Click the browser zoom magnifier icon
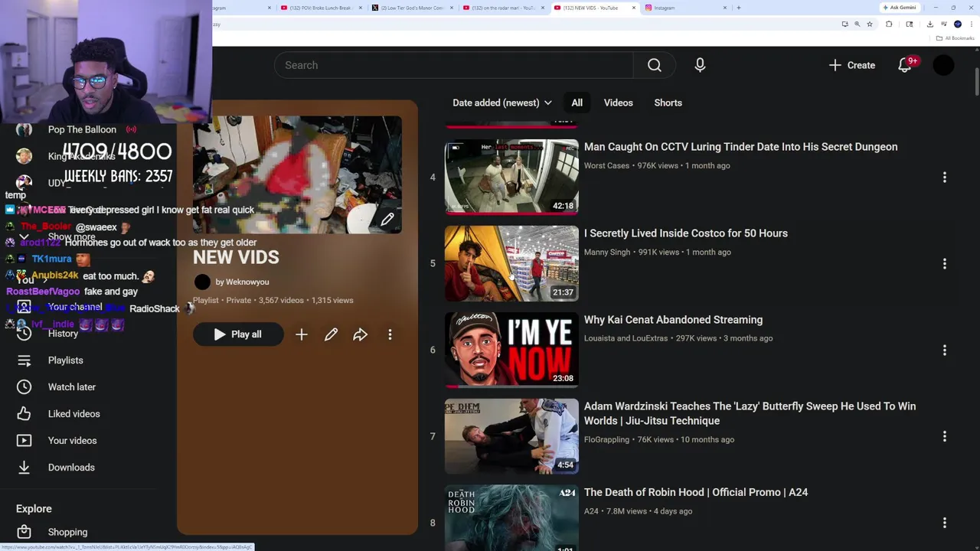Screen dimensions: 980x551 tap(857, 24)
